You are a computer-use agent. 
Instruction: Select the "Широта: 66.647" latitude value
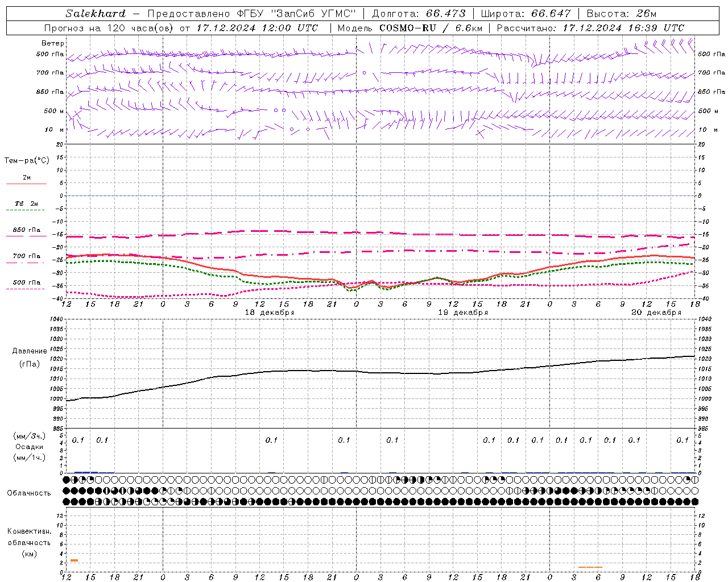click(x=526, y=14)
